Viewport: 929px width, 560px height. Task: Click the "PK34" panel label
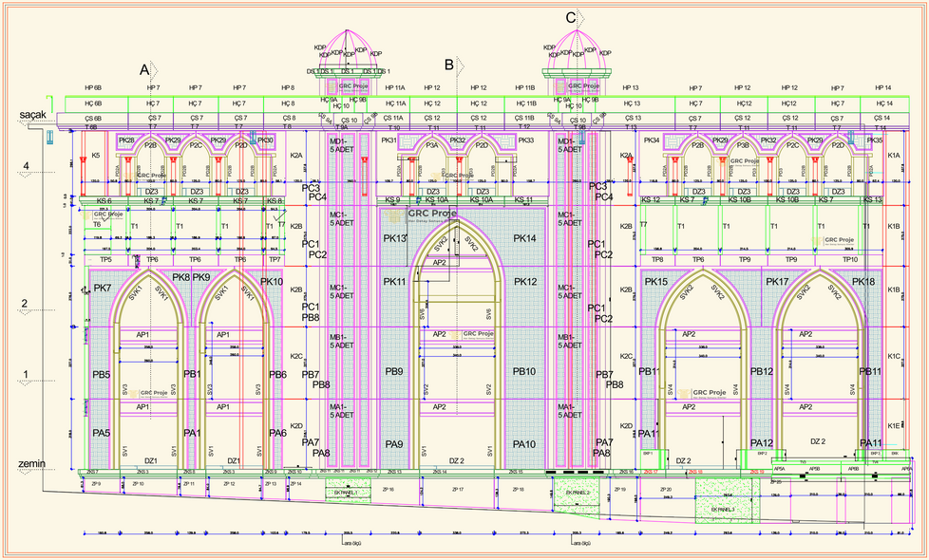pos(652,140)
